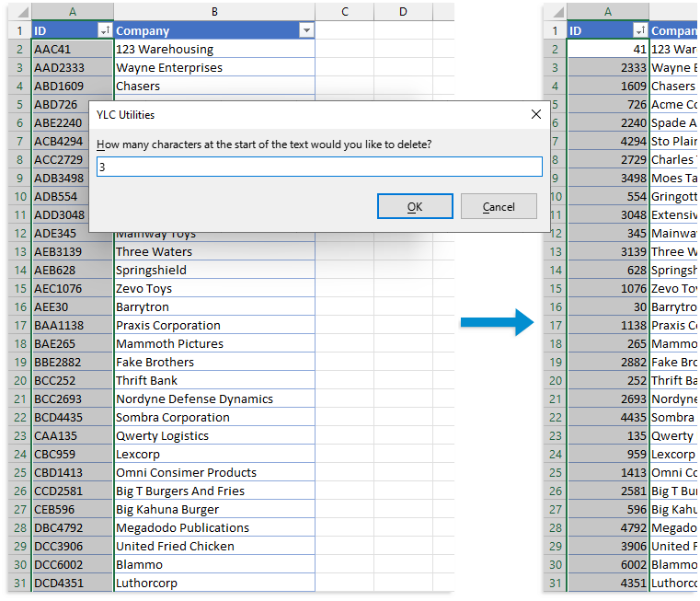Select cell Fake Brothers in left sheet
Screen dimensions: 700x601
pos(214,362)
